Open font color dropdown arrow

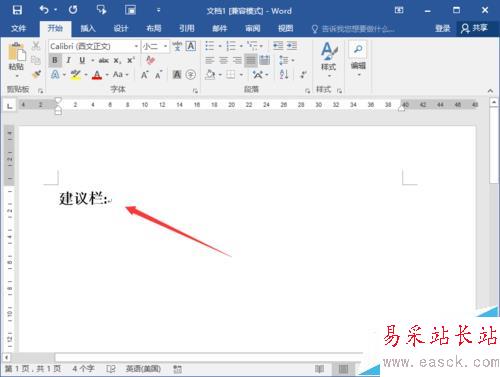107,75
